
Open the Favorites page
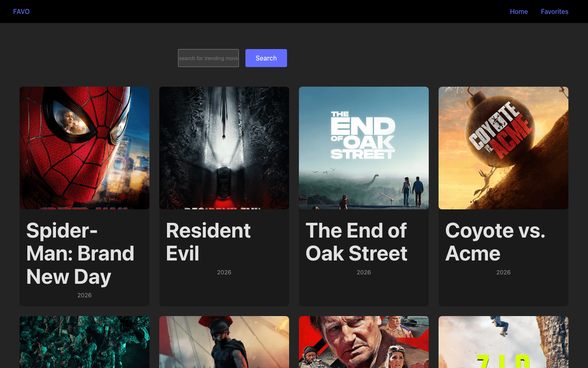click(555, 11)
